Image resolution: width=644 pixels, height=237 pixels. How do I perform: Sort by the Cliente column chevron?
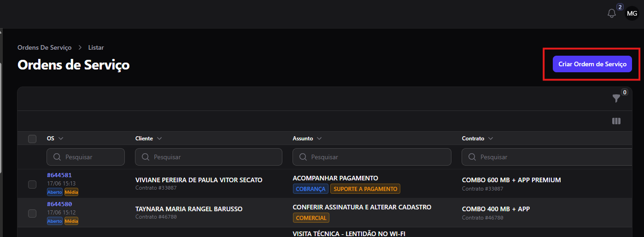(x=159, y=139)
